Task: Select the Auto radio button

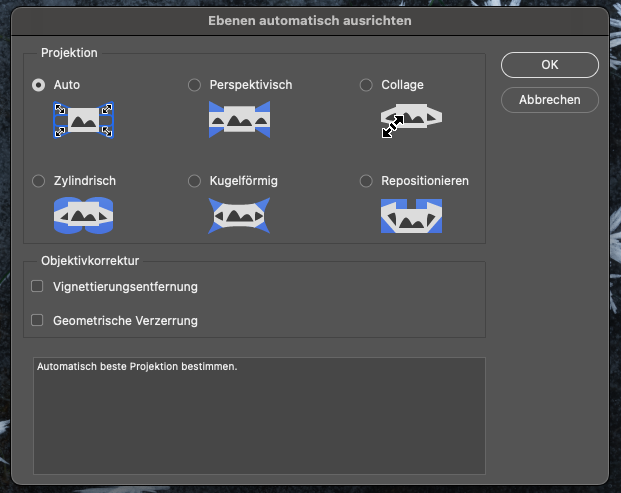Action: point(38,85)
